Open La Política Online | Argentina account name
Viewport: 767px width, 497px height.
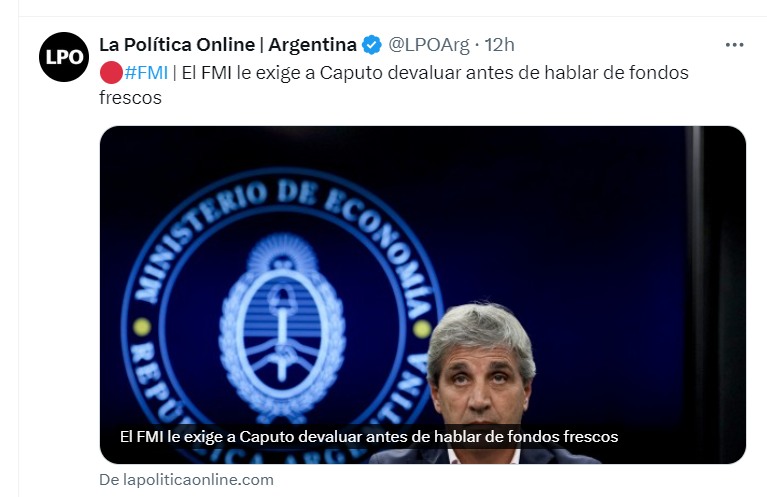click(228, 45)
